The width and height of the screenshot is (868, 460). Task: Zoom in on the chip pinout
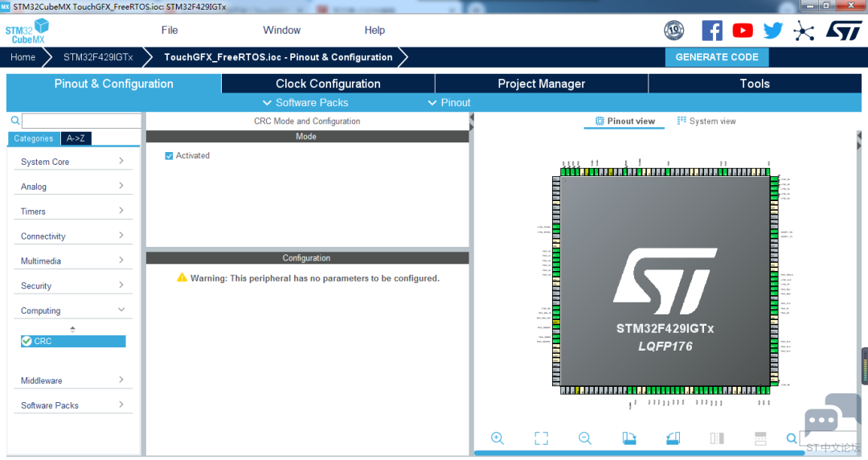point(497,437)
